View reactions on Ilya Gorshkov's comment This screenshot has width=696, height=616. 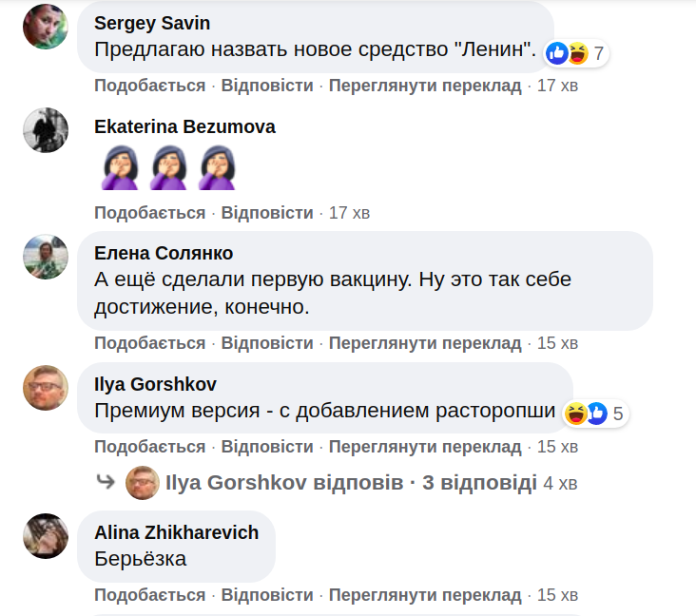594,414
